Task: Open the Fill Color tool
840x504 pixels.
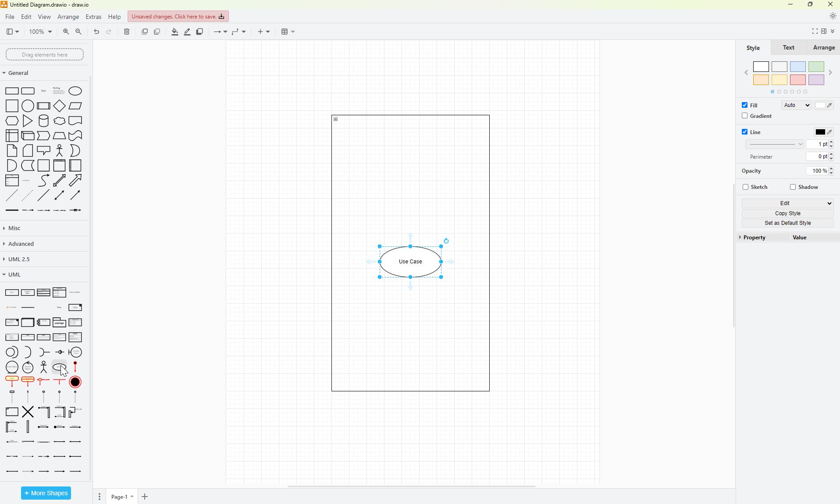Action: 174,32
